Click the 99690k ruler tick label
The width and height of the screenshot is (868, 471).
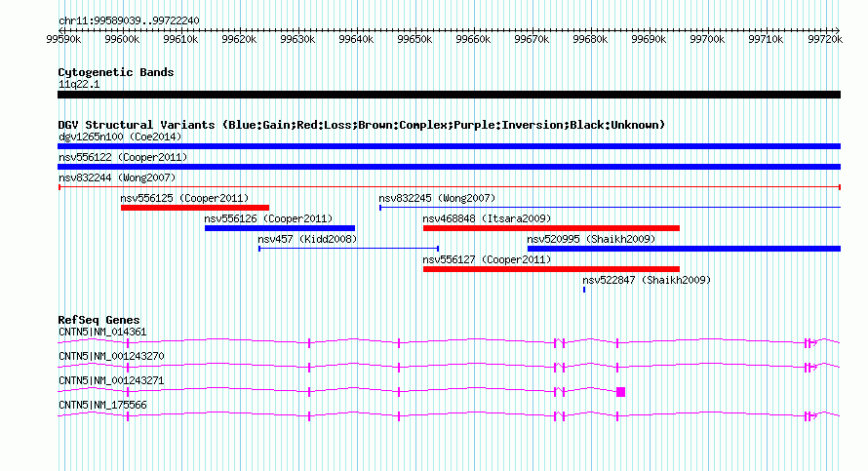tap(649, 39)
